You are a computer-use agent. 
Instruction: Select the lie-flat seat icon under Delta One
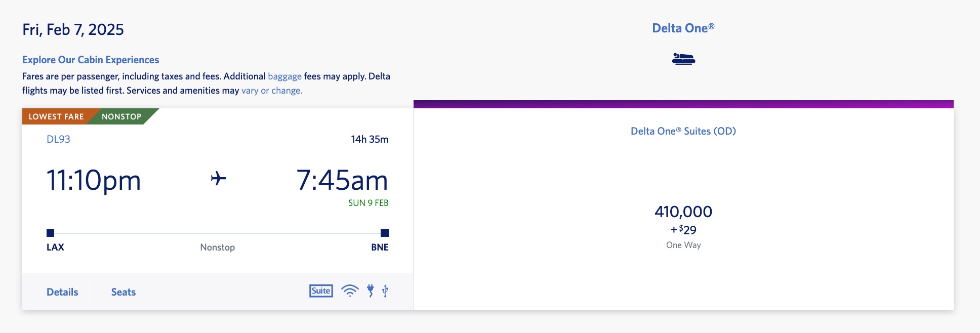coord(683,58)
